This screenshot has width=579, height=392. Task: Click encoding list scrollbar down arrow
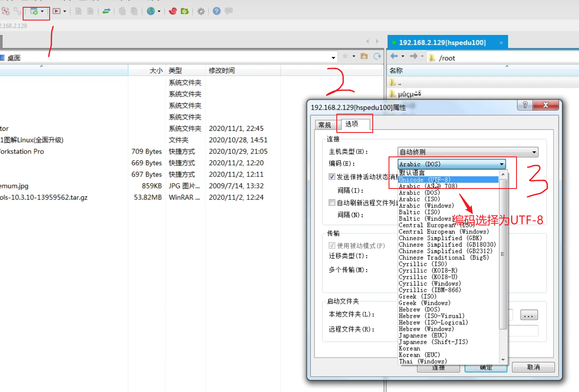tap(503, 360)
